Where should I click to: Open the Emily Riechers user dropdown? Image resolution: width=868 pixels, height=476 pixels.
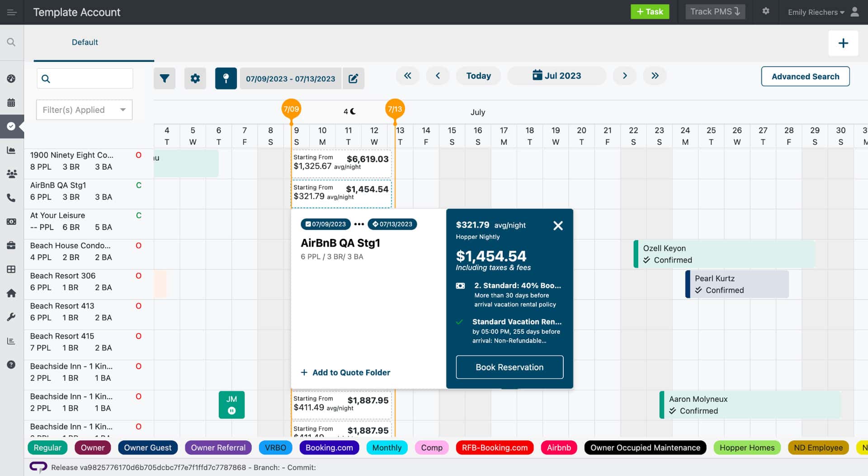tap(816, 12)
